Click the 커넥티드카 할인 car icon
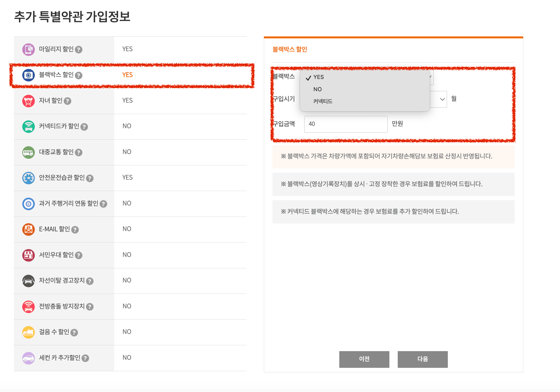This screenshot has height=392, width=560. point(28,126)
